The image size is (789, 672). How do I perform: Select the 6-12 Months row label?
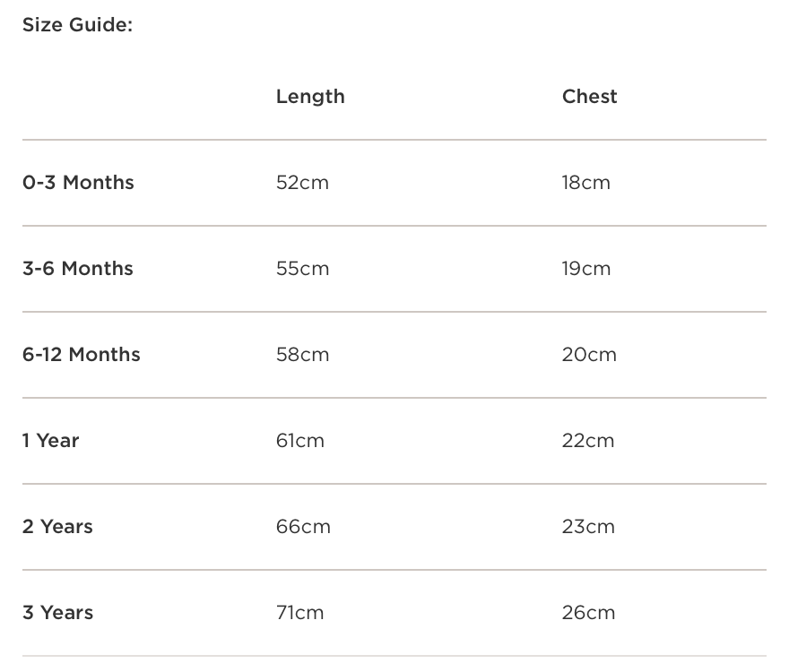[82, 355]
